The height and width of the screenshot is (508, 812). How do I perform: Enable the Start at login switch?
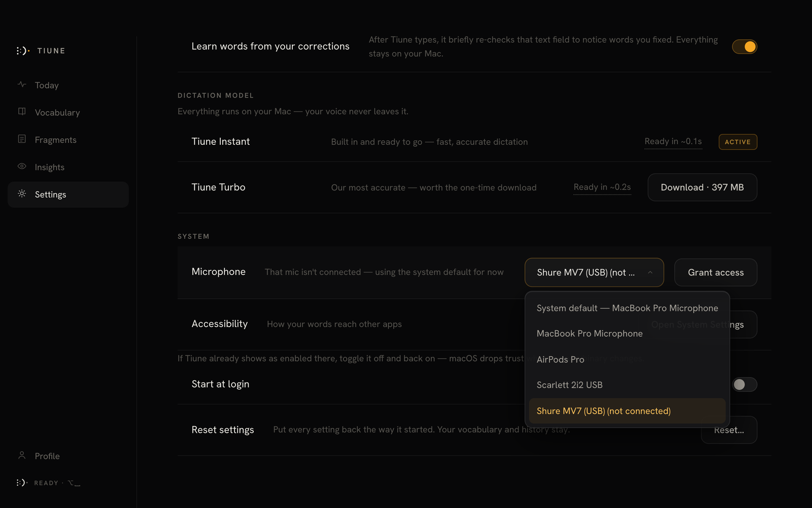(x=745, y=385)
